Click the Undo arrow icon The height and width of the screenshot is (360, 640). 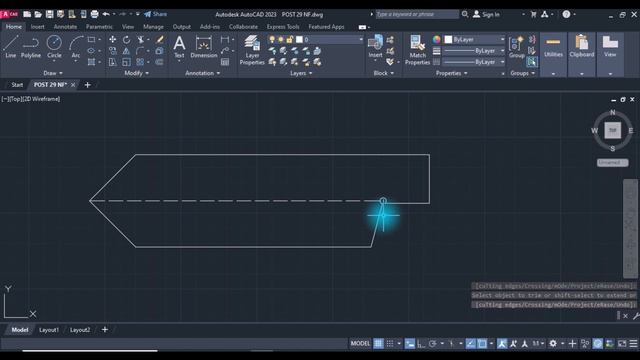[x=106, y=14]
